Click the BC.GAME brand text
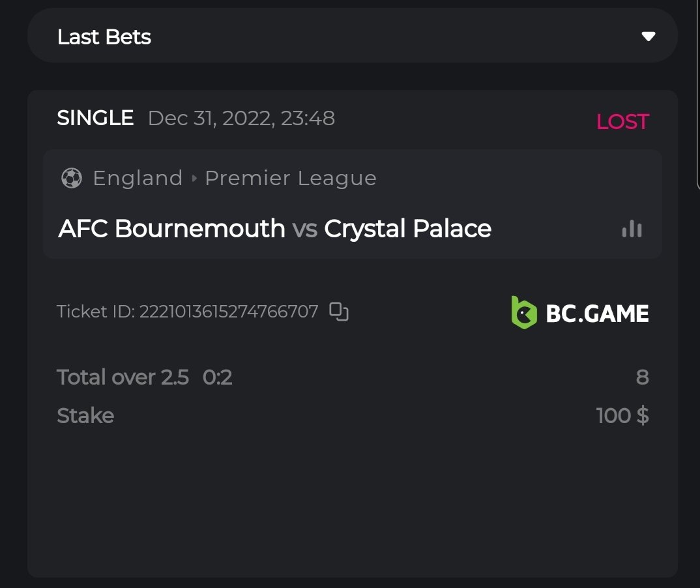This screenshot has height=588, width=700. [x=597, y=314]
